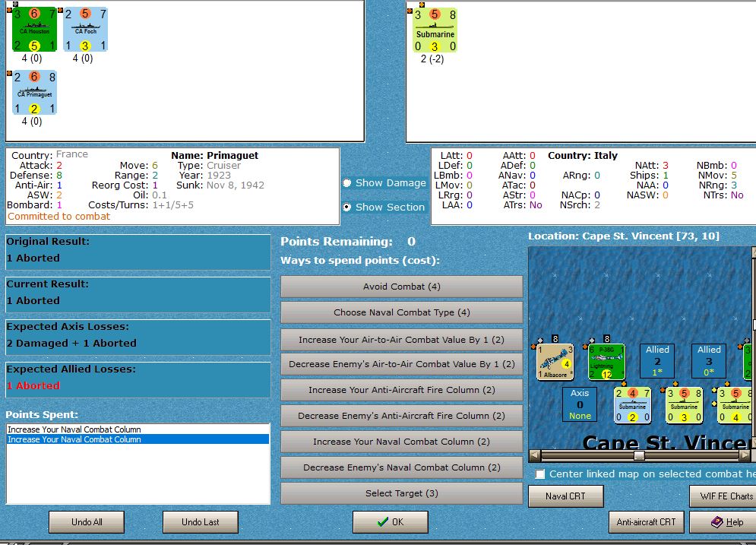Click the Undo Last button
756x545 pixels.
click(x=201, y=522)
